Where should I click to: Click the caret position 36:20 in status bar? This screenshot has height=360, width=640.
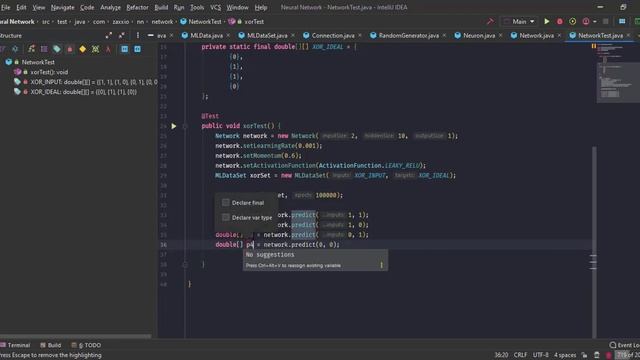(x=501, y=355)
